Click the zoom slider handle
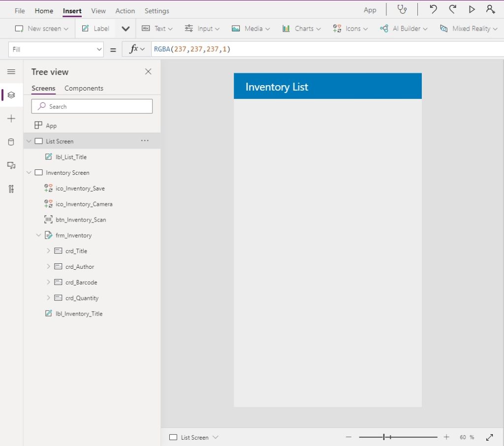This screenshot has width=504, height=446. pos(384,437)
